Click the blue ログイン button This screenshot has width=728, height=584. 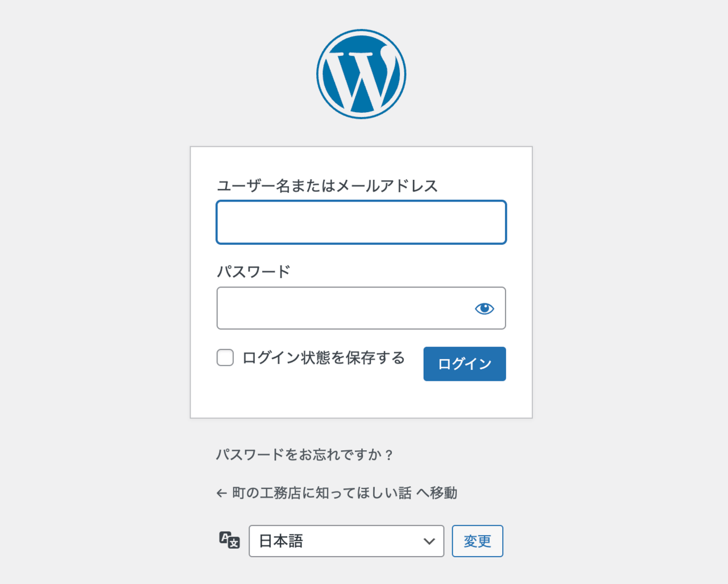tap(465, 364)
